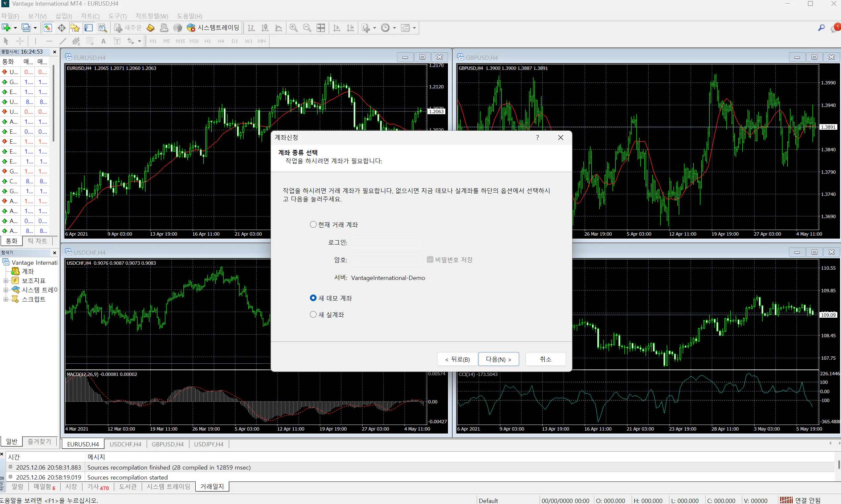
Task: Switch to the USDCHF,H4 chart tab
Action: click(x=125, y=444)
